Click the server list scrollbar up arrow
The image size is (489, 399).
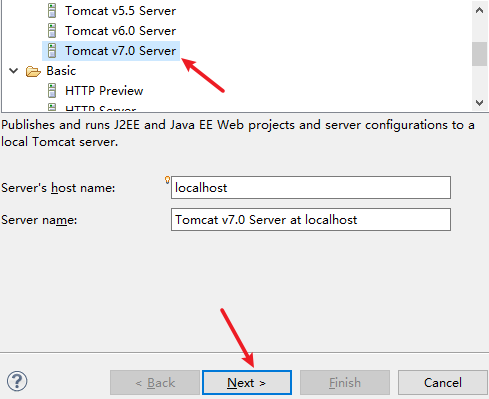pyautogui.click(x=479, y=10)
